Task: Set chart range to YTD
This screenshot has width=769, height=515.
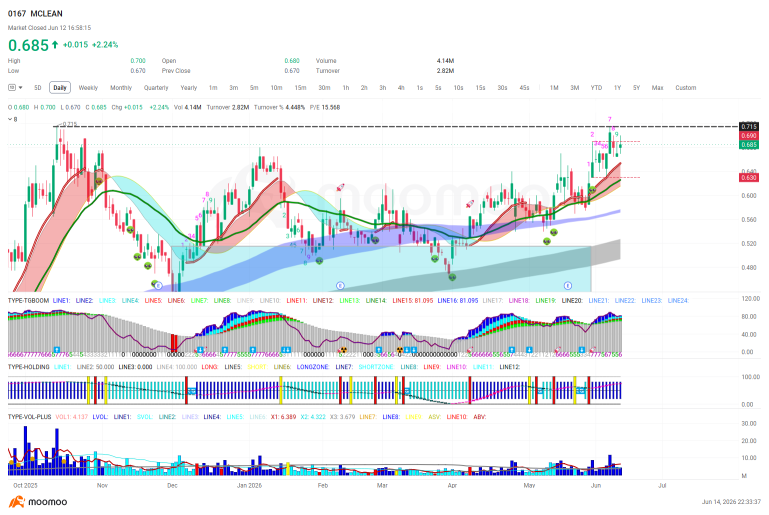Action: 596,88
